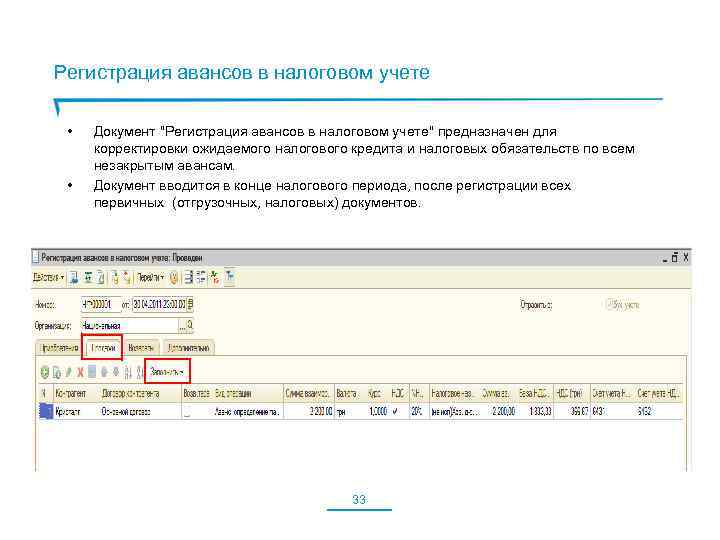Click last main toolbar icon with letter T
720x540 pixels.
click(x=230, y=277)
